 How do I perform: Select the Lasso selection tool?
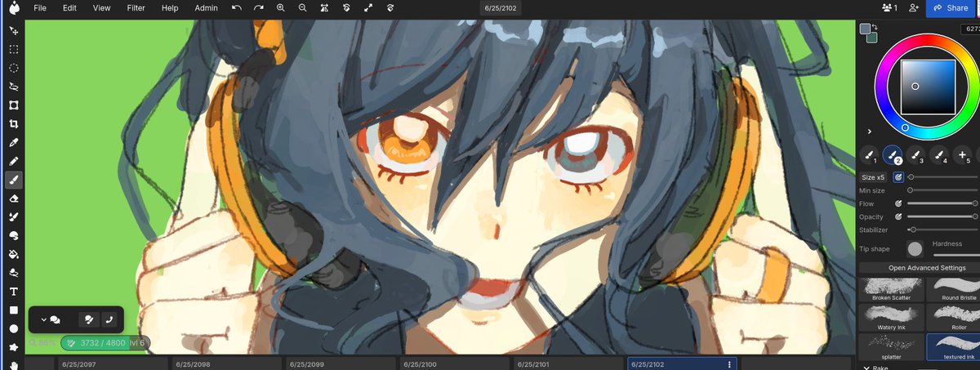coord(13,87)
